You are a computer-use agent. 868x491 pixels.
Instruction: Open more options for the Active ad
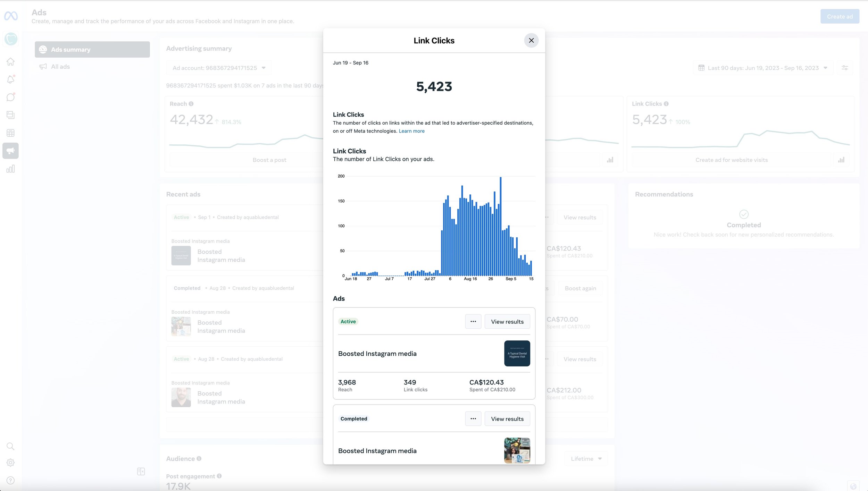pyautogui.click(x=473, y=322)
